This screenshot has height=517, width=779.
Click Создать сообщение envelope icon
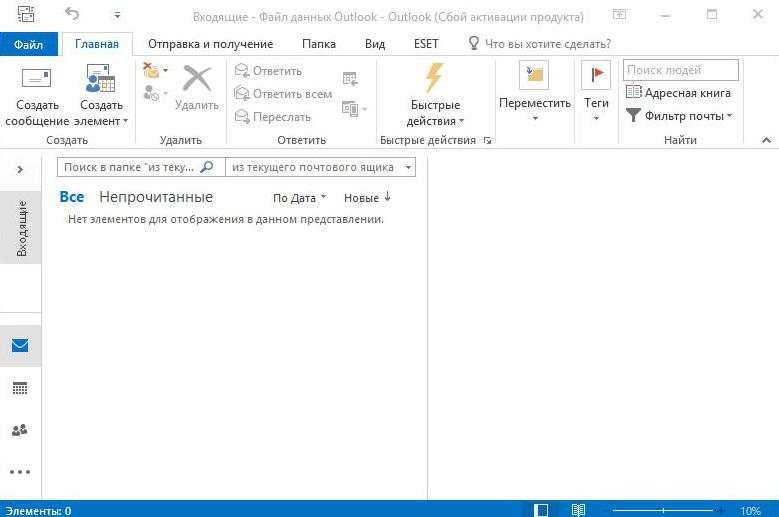pos(36,78)
